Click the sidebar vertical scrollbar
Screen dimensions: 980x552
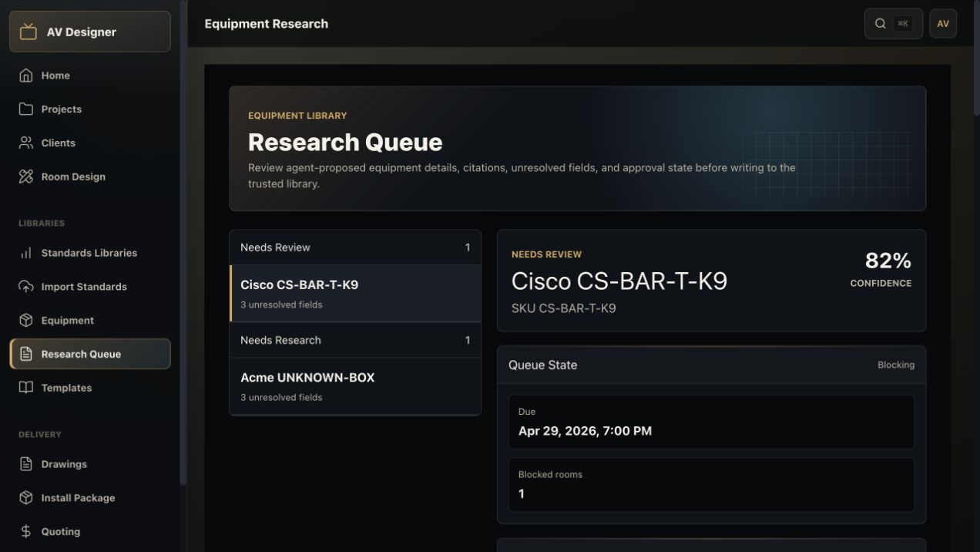pyautogui.click(x=183, y=243)
